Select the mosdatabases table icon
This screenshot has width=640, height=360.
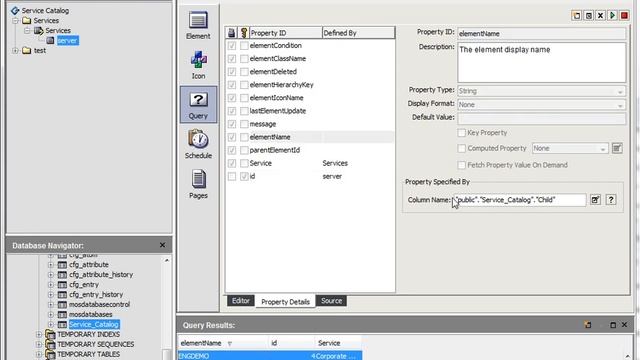pos(62,314)
